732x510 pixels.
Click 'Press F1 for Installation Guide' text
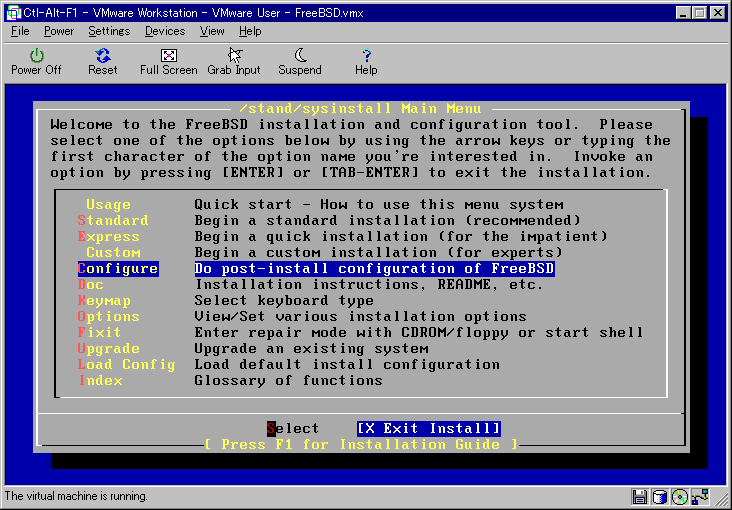(x=361, y=444)
